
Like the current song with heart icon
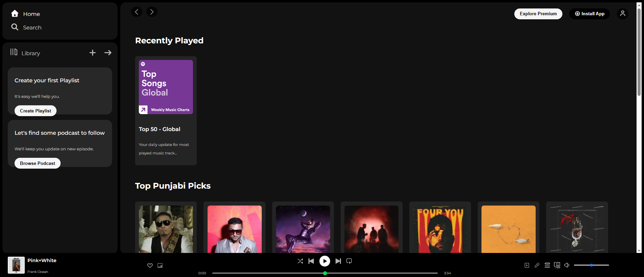pos(150,265)
